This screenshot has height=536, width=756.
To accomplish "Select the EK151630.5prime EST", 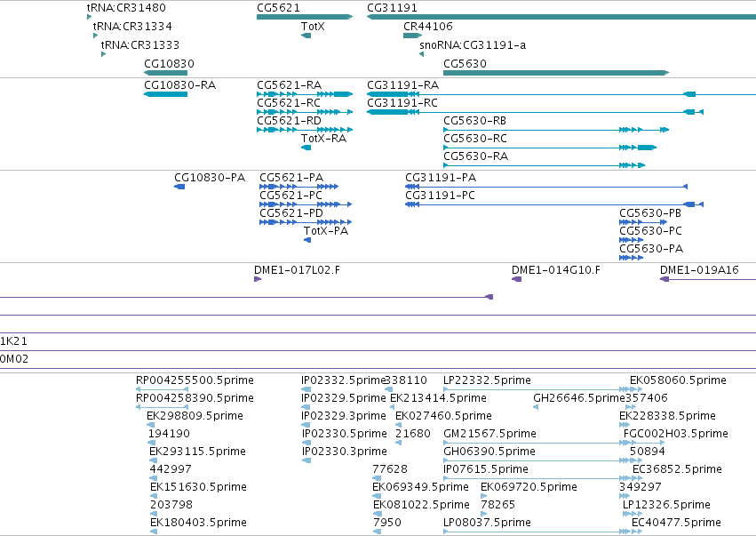I will coord(154,496).
